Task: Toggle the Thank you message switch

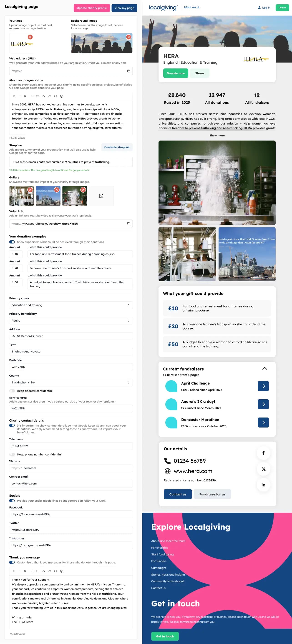Action: pos(12,563)
